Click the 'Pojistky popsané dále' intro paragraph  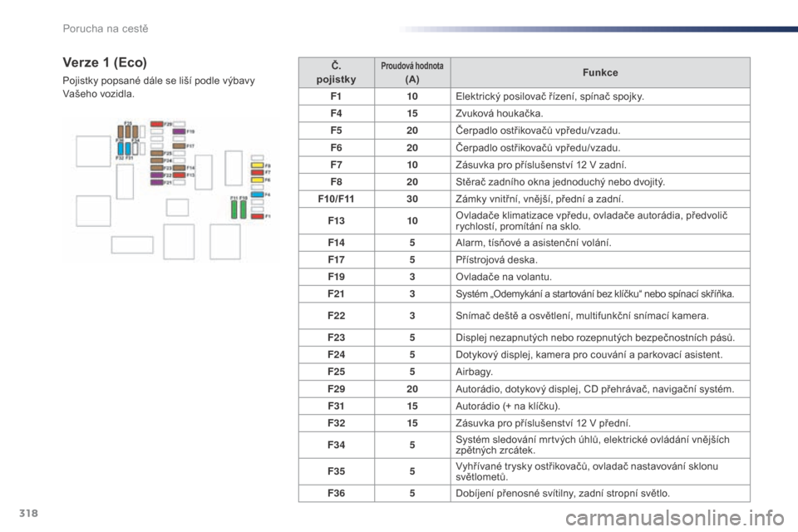tap(159, 87)
